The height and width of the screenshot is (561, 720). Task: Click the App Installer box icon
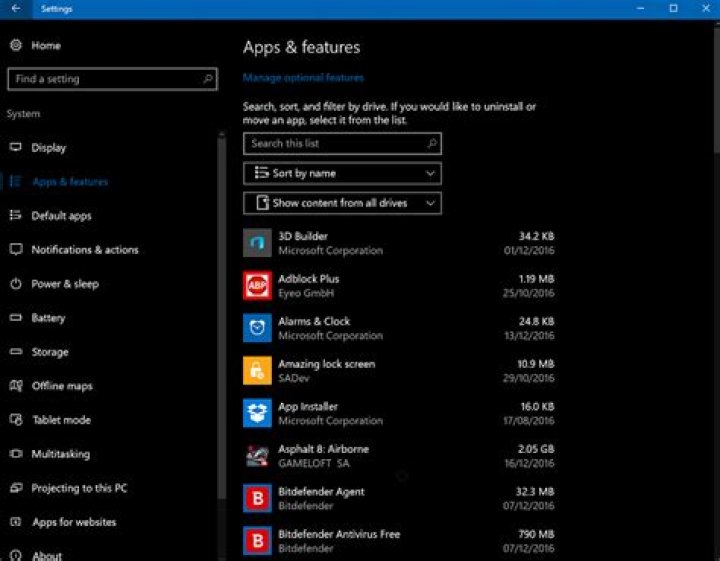pyautogui.click(x=257, y=413)
